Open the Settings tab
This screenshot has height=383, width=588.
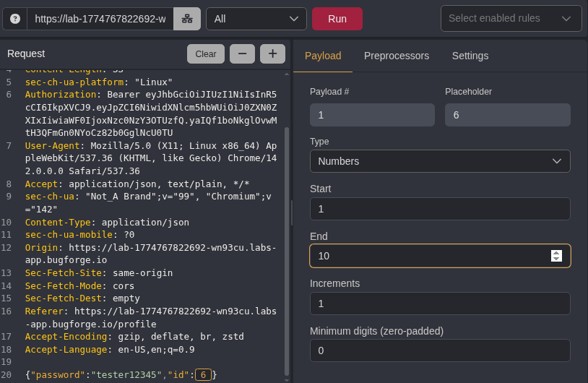(470, 56)
